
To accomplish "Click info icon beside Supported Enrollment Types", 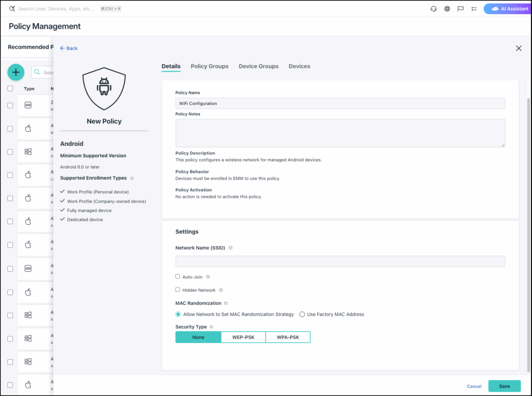I will (131, 178).
